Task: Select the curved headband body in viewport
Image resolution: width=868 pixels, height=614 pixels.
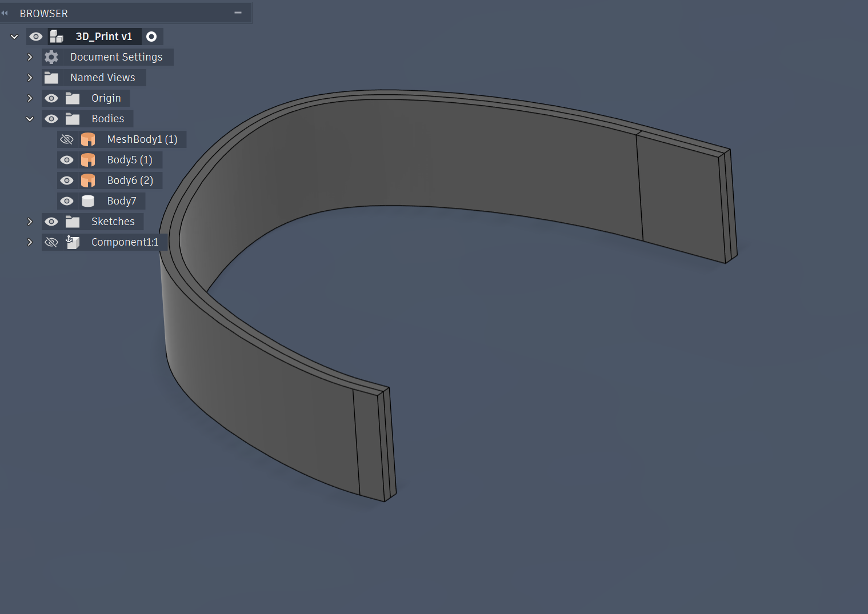Action: [457, 160]
